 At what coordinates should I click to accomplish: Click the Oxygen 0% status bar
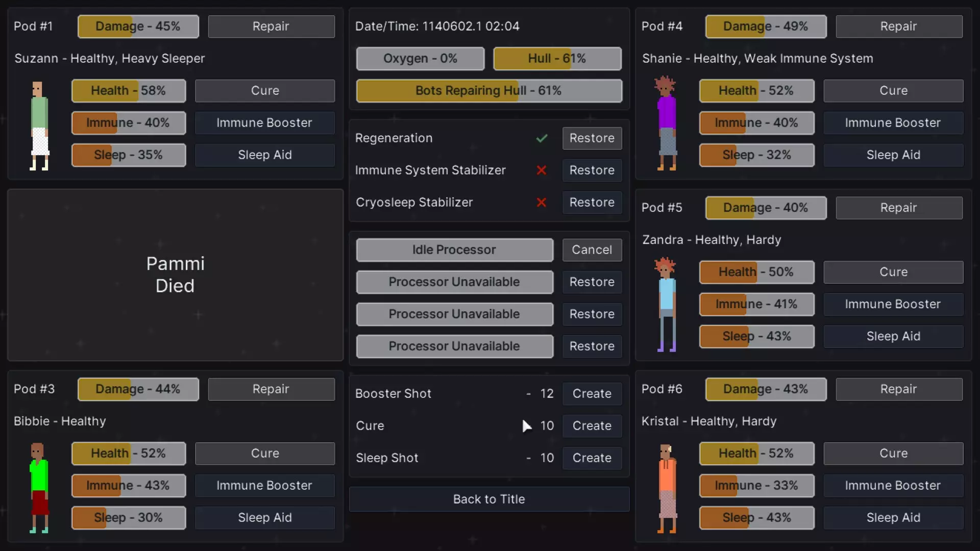tap(420, 59)
